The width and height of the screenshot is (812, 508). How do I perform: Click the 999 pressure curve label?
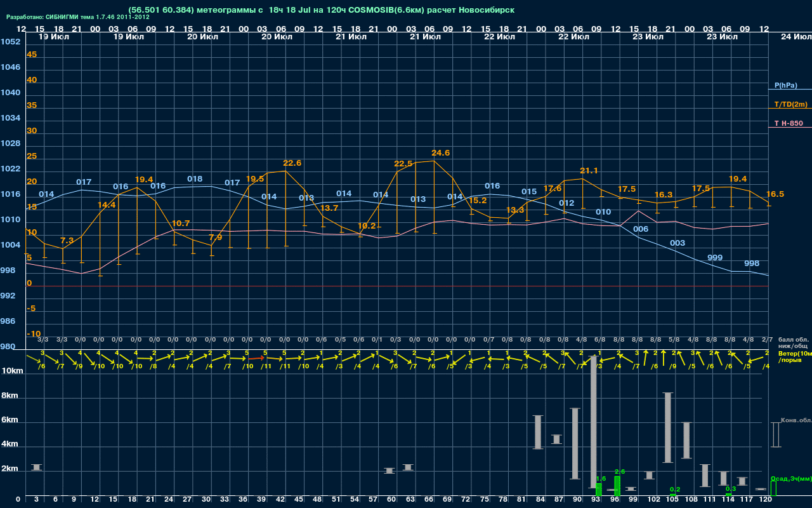tap(715, 258)
